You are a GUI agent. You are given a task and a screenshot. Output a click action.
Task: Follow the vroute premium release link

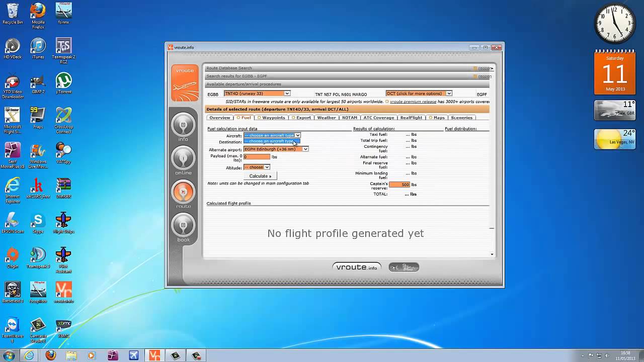click(413, 102)
